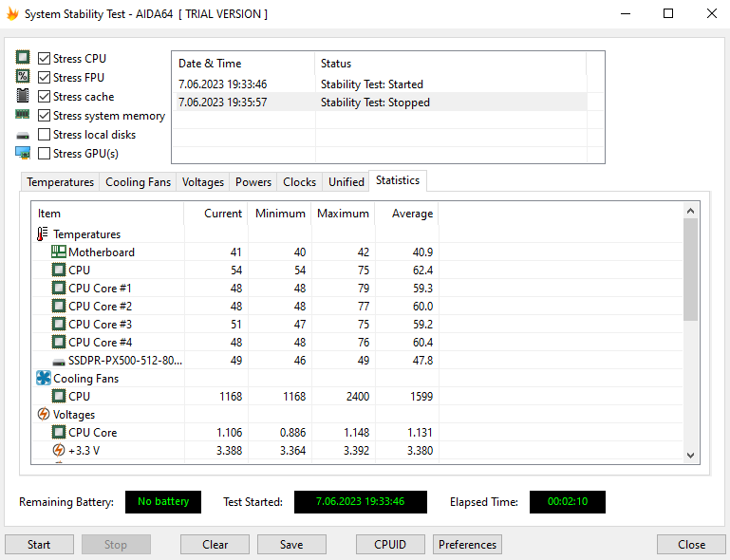Open the Voltages tab

coord(202,182)
